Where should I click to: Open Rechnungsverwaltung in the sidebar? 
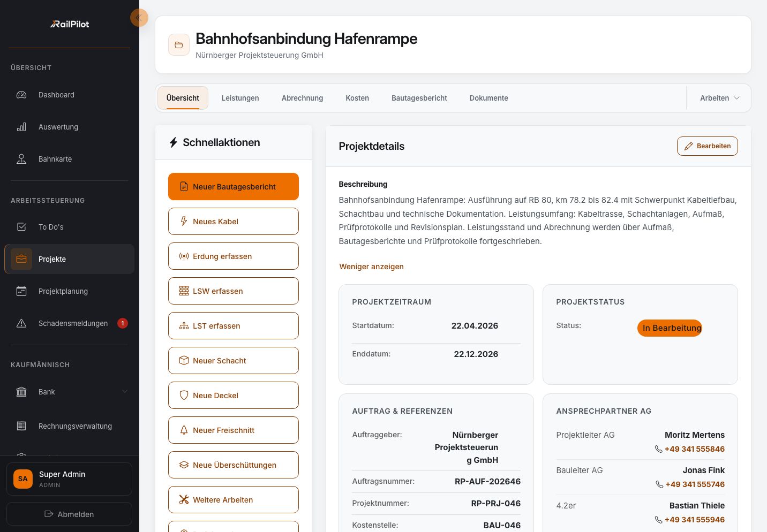click(69, 426)
